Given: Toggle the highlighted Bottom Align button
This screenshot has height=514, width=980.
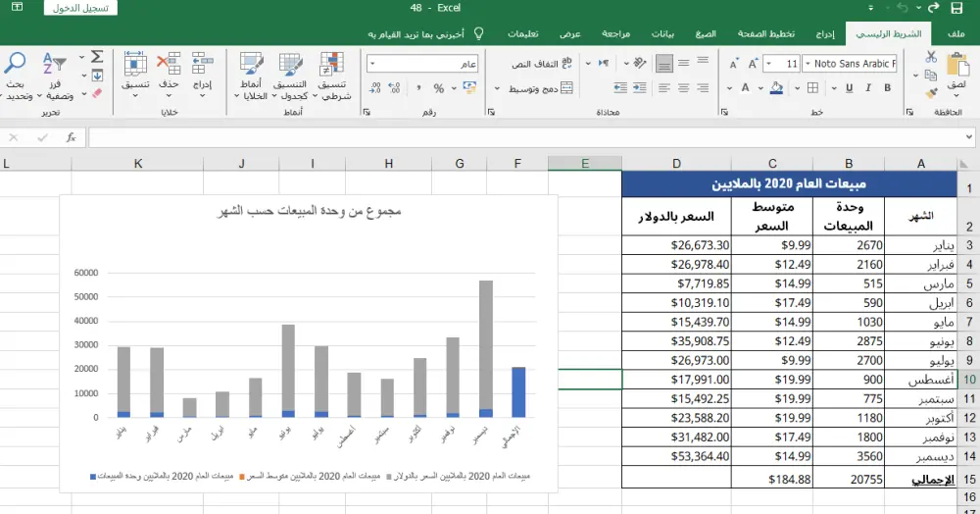Looking at the screenshot, I should [664, 63].
